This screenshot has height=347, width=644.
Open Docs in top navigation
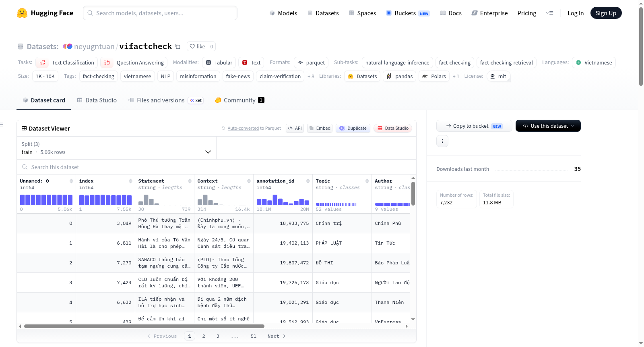450,13
